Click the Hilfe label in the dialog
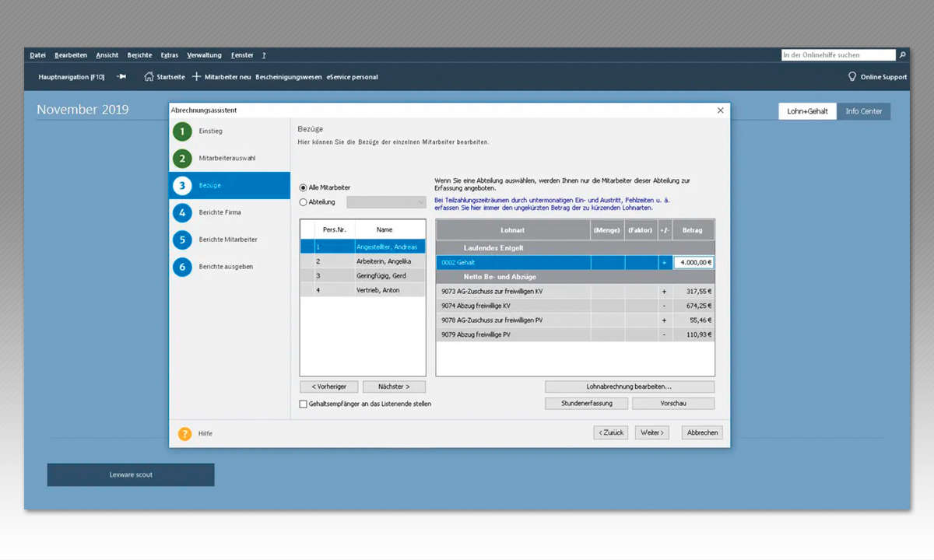This screenshot has height=560, width=934. (x=205, y=433)
